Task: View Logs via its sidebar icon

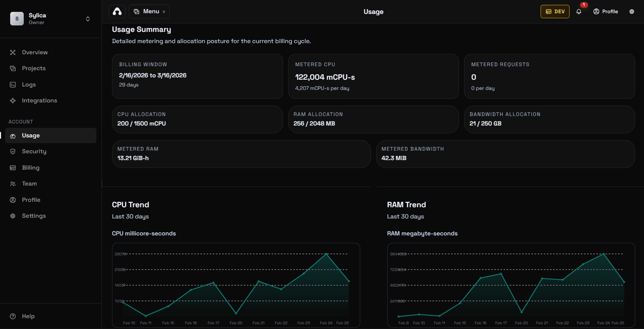Action: pos(13,84)
